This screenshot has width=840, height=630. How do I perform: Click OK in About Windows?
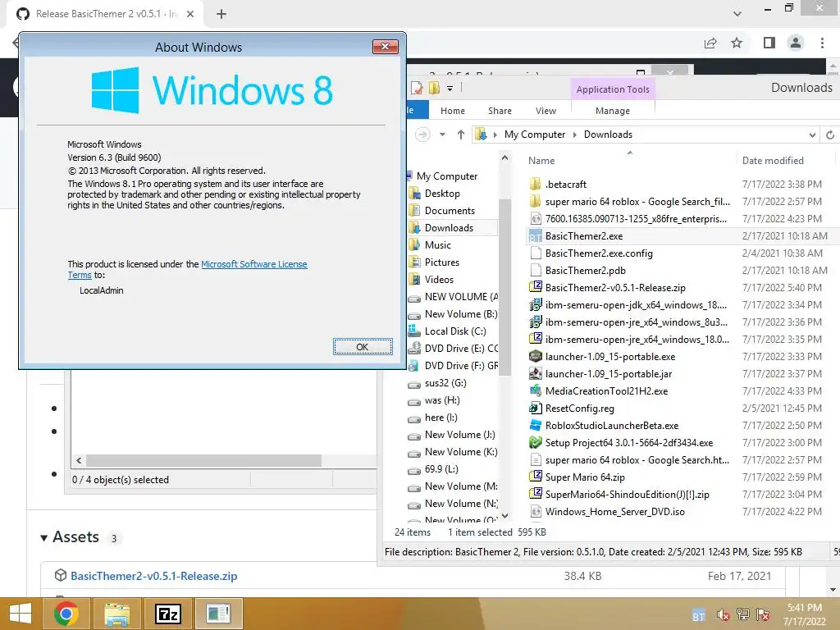(363, 347)
